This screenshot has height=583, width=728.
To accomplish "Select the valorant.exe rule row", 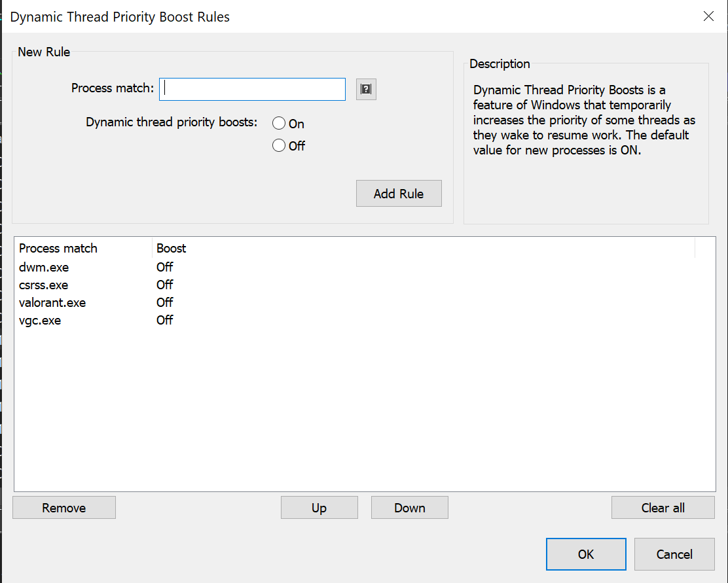I will tap(52, 302).
